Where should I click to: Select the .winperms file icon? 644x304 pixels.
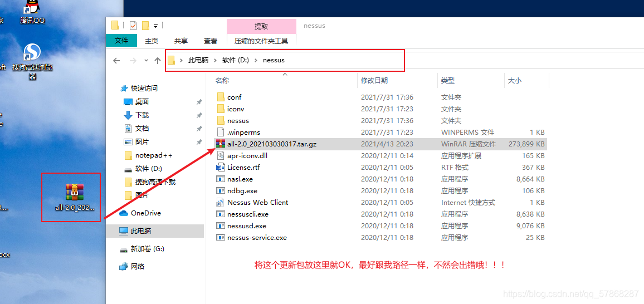coord(221,133)
